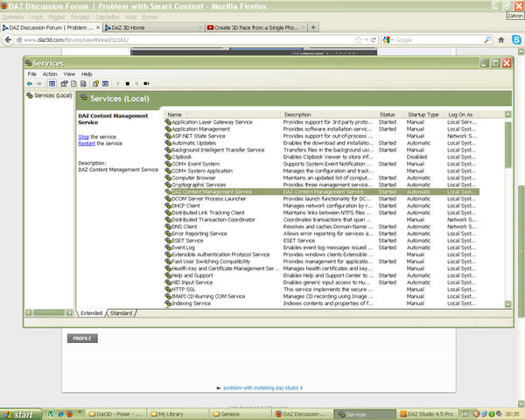Screen dimensions: 525x420
Task: Click the Stop Service square icon
Action: coord(128,84)
